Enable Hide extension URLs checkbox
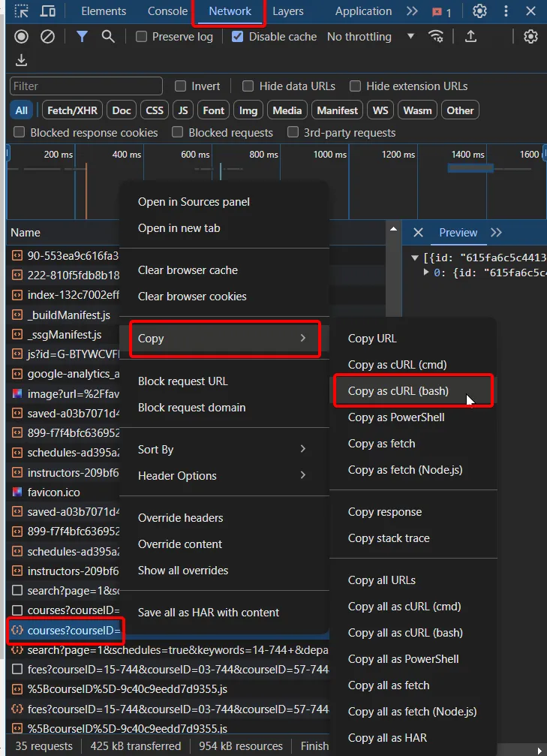 [355, 86]
